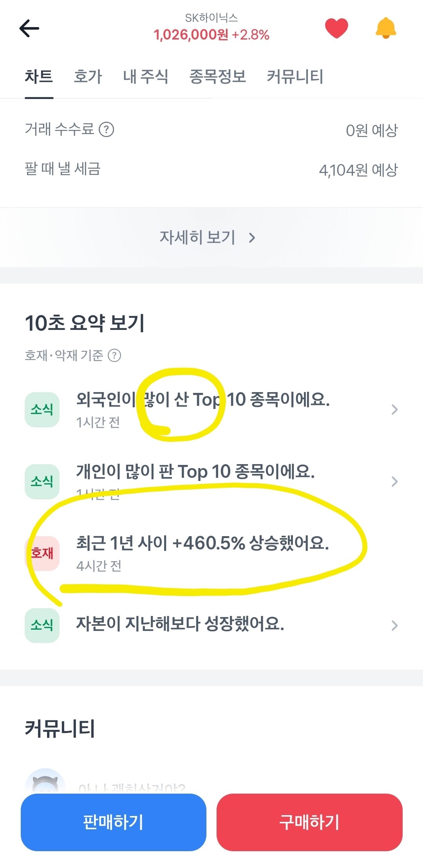423x868 pixels.
Task: Open the 호재·악재 기준 help icon
Action: coord(114,355)
